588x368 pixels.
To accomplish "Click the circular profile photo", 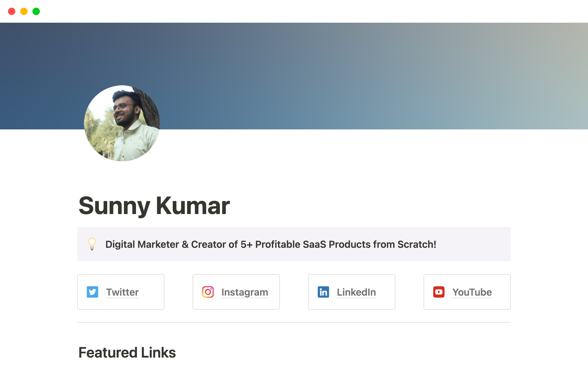I will 122,123.
